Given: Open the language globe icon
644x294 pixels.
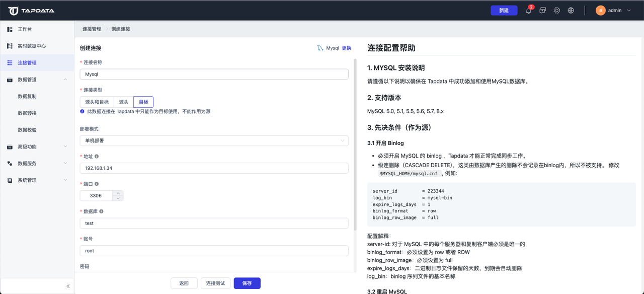Looking at the screenshot, I should tap(571, 10).
